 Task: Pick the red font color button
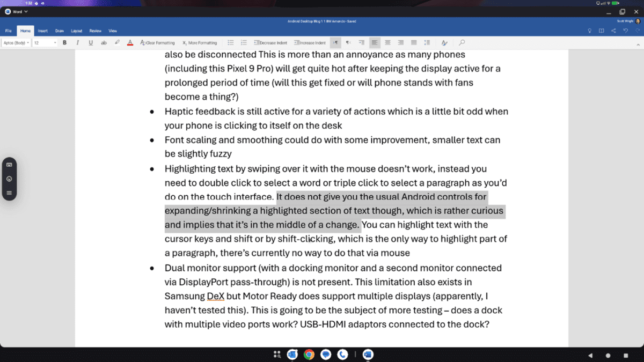(x=130, y=42)
